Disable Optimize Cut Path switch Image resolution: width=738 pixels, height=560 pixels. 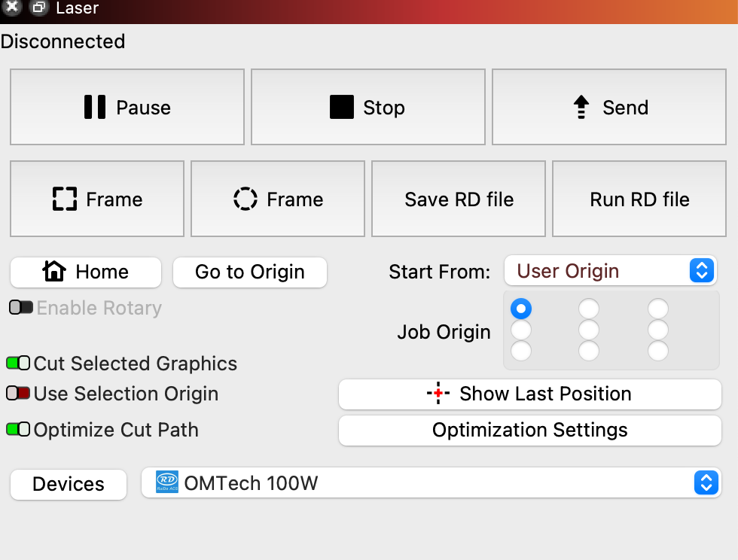[18, 429]
